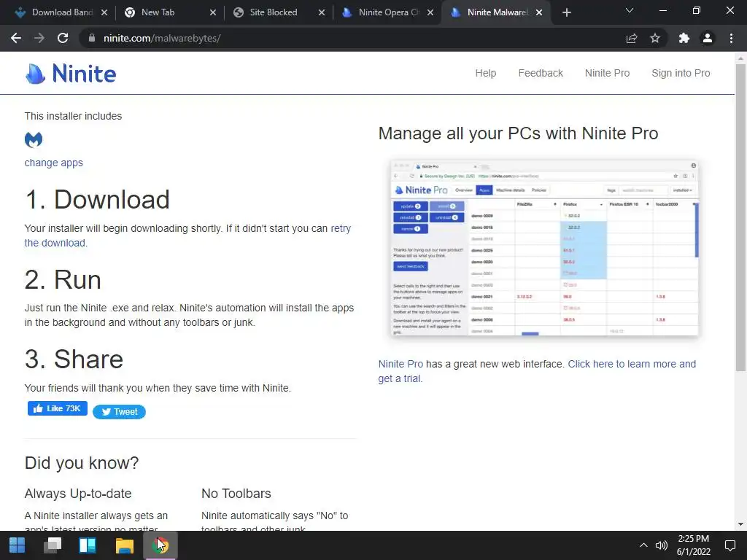
Task: Click the padlock site info icon
Action: tap(91, 38)
